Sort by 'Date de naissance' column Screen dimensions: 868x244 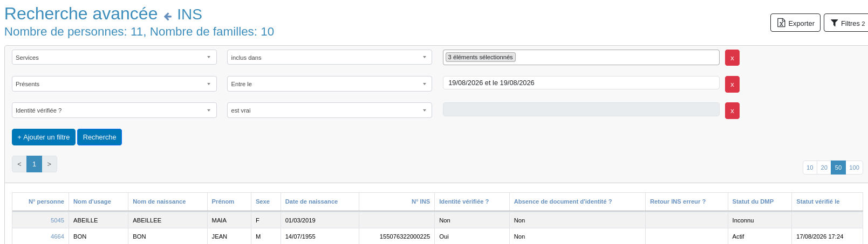pos(311,201)
